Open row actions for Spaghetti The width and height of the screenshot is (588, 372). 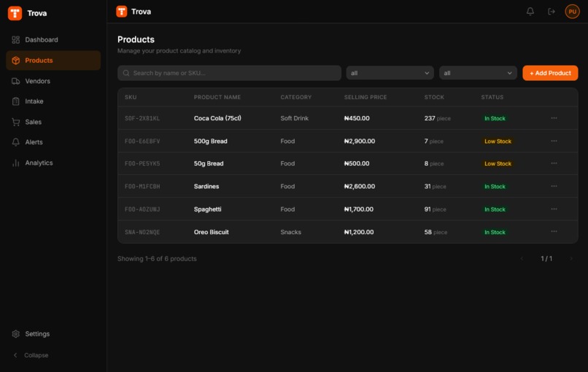(x=554, y=209)
